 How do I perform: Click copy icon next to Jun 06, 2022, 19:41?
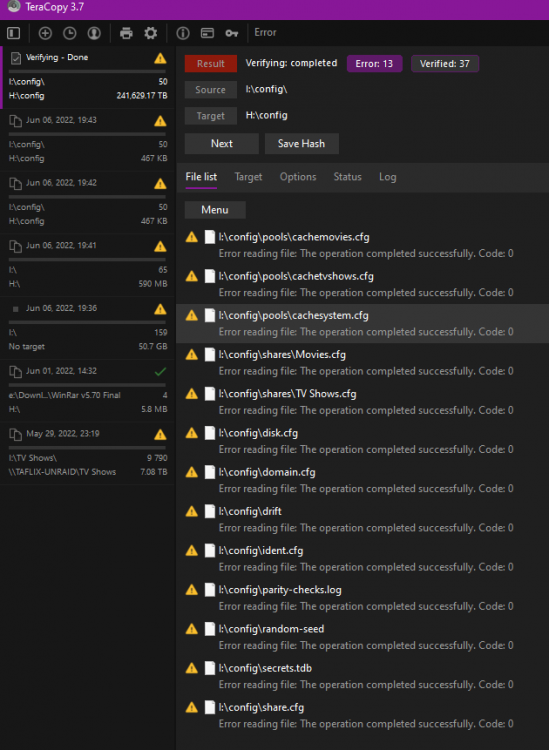16,246
